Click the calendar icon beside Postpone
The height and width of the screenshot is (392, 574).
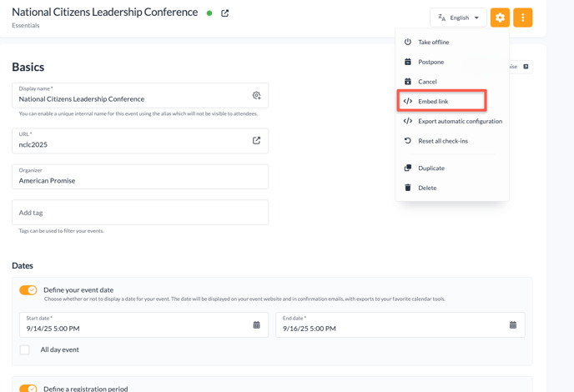click(408, 62)
